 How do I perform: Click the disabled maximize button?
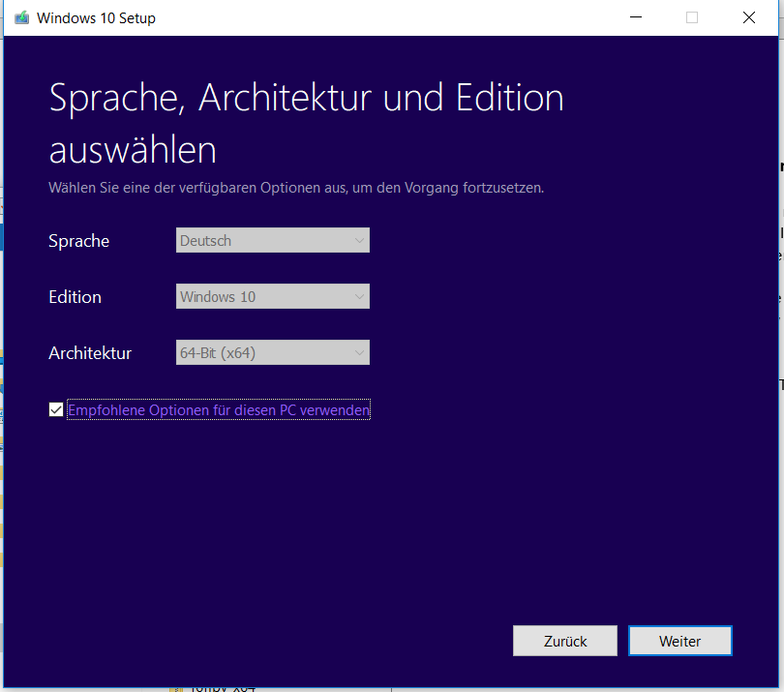point(692,17)
